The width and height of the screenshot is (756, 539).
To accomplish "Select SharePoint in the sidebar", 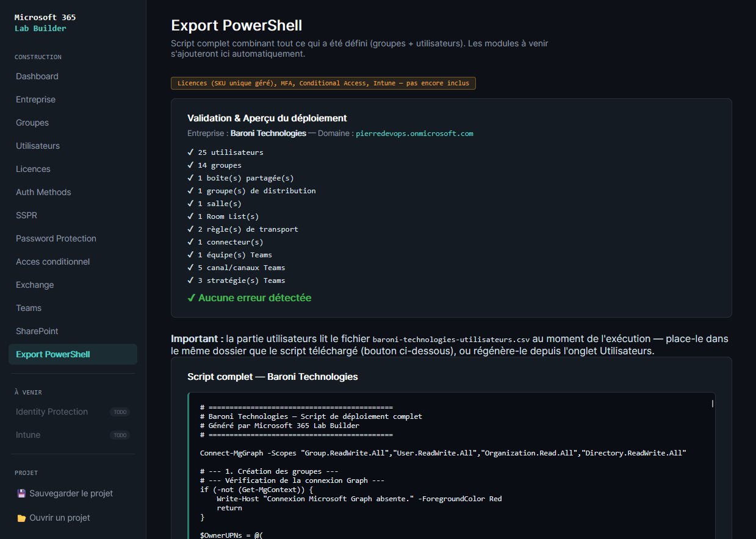I will (x=73, y=331).
